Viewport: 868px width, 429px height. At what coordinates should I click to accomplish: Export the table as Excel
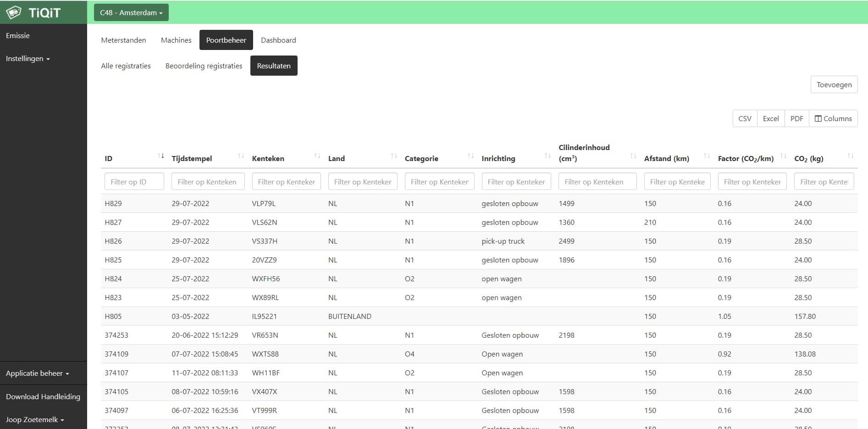tap(771, 118)
